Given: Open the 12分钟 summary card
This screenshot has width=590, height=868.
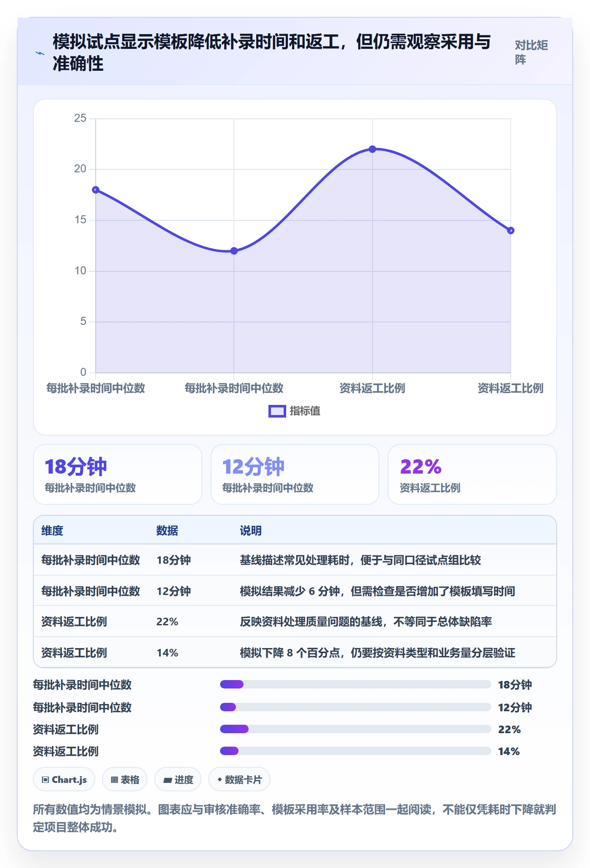Looking at the screenshot, I should click(x=295, y=474).
